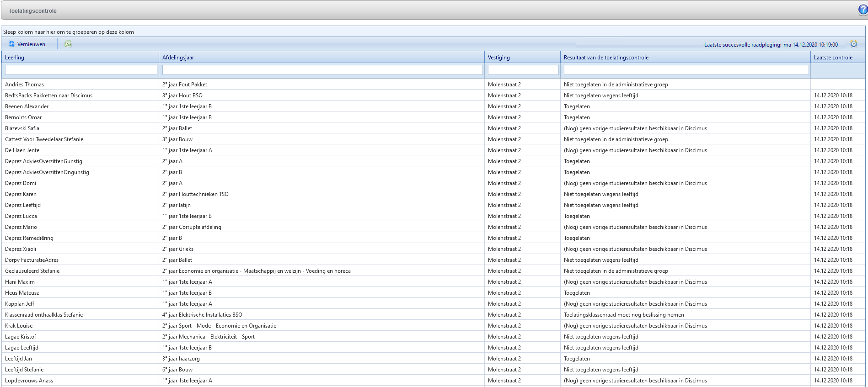
Task: Select the student Kapplan Jeff
Action: coord(20,304)
